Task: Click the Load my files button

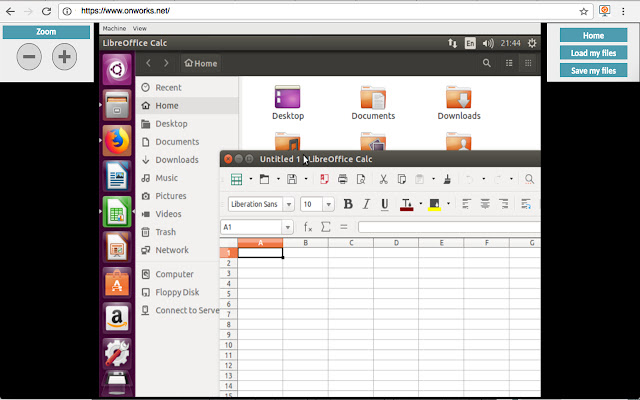Action: 593,53
